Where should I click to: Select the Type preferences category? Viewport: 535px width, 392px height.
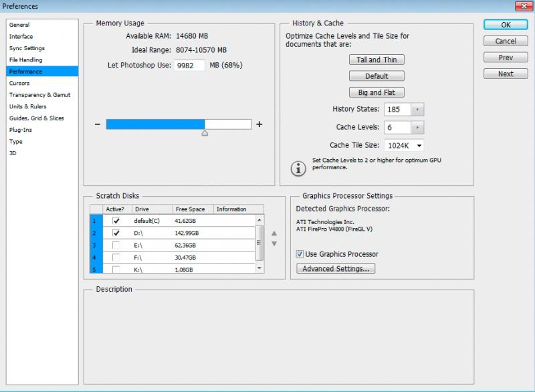pyautogui.click(x=42, y=142)
